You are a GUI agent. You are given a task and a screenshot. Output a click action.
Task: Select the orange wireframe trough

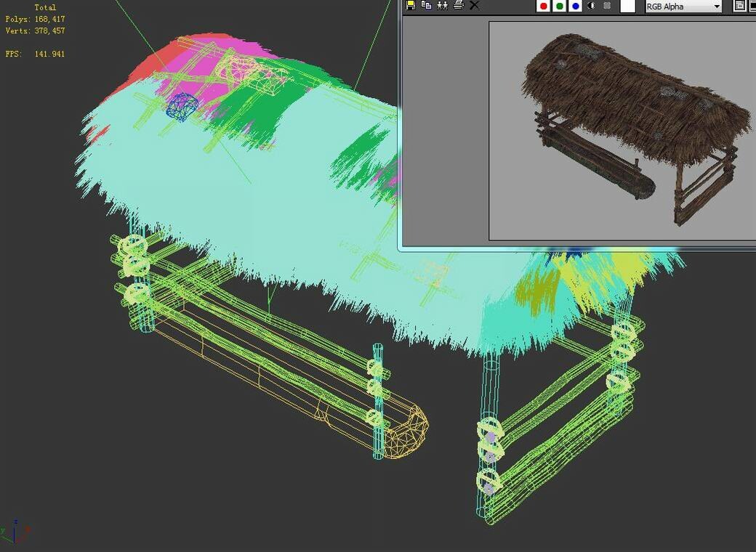(x=289, y=381)
